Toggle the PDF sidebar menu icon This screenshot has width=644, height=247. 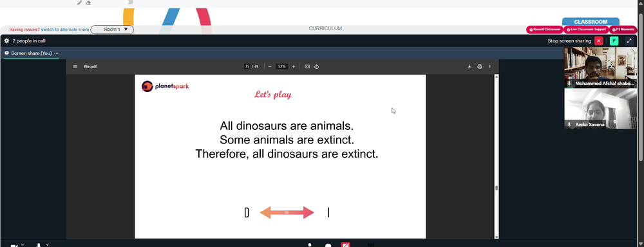(x=75, y=66)
